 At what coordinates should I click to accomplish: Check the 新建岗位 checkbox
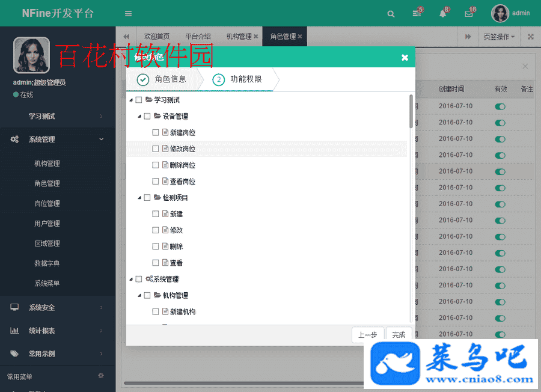[156, 132]
